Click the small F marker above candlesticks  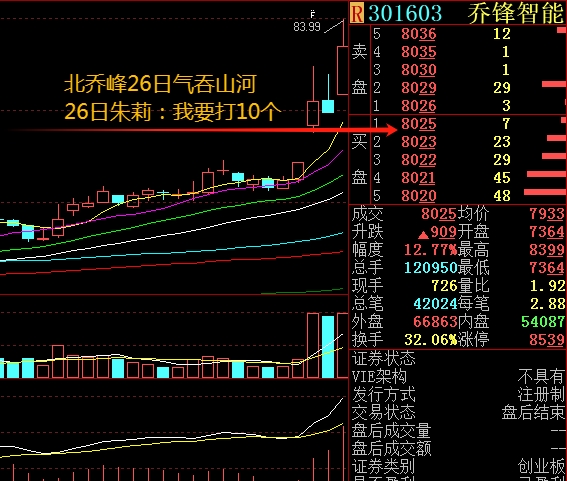tap(313, 14)
